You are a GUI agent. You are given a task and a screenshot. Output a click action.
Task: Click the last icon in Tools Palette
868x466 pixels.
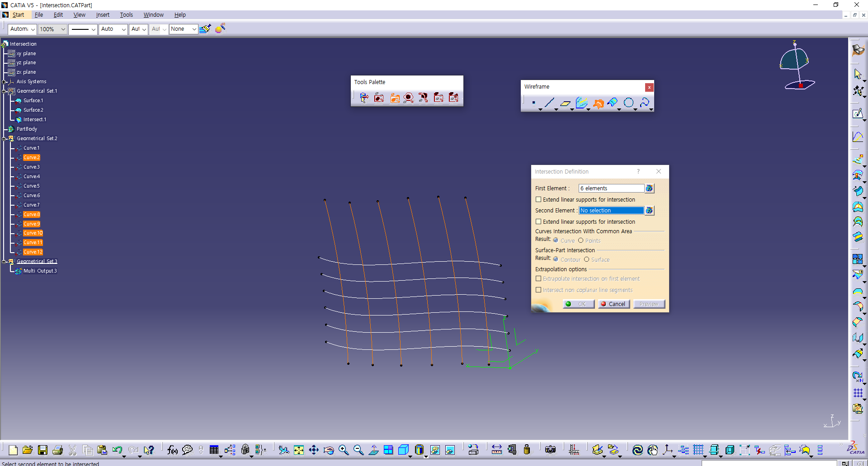click(453, 97)
